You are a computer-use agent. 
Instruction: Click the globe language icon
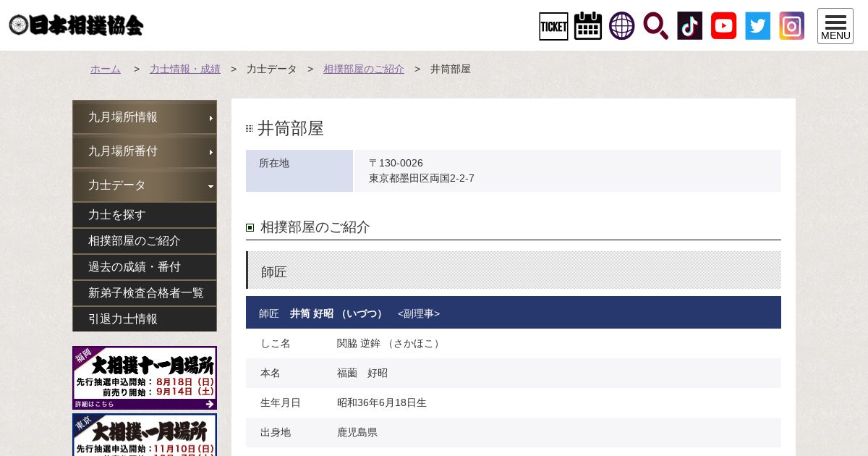coord(622,26)
